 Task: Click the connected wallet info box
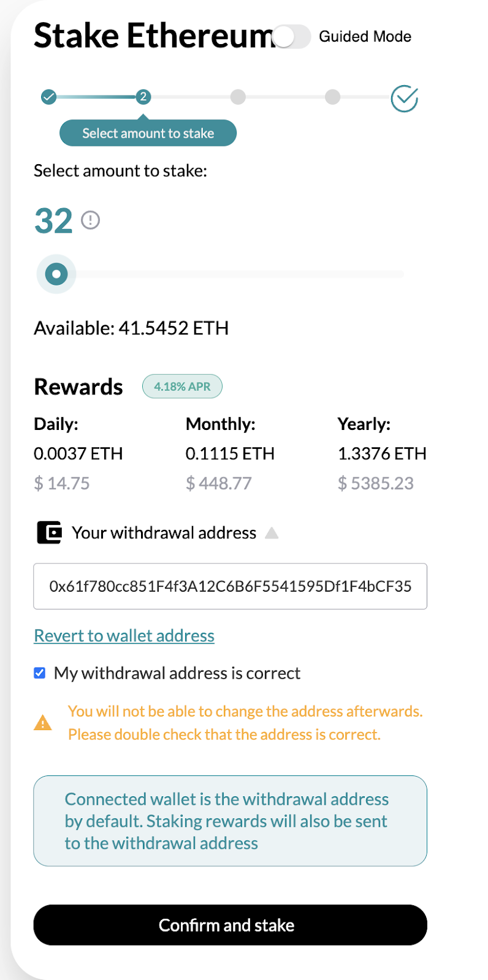tap(230, 821)
